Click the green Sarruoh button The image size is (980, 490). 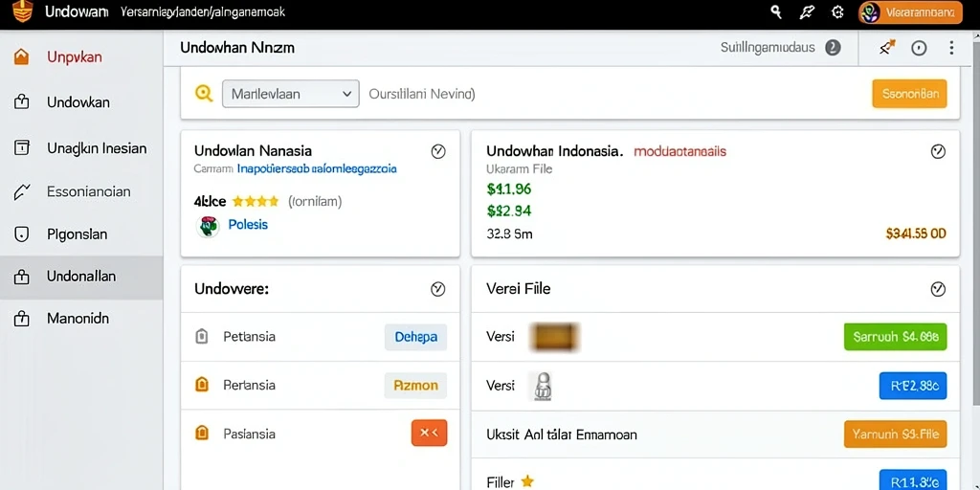895,337
